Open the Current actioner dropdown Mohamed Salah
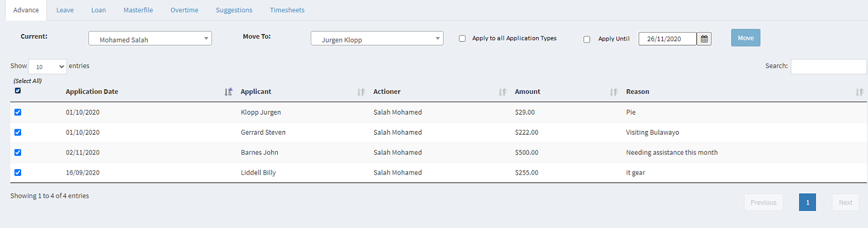This screenshot has width=868, height=228. tap(150, 38)
